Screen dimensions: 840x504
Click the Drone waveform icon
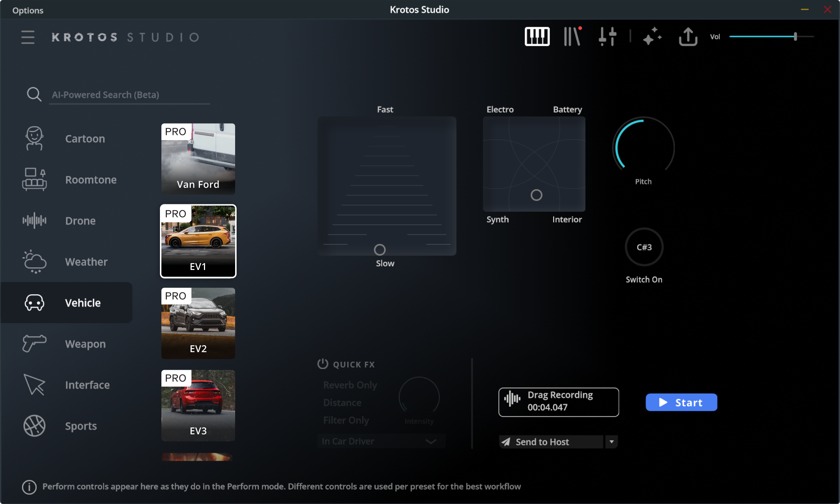coord(34,220)
